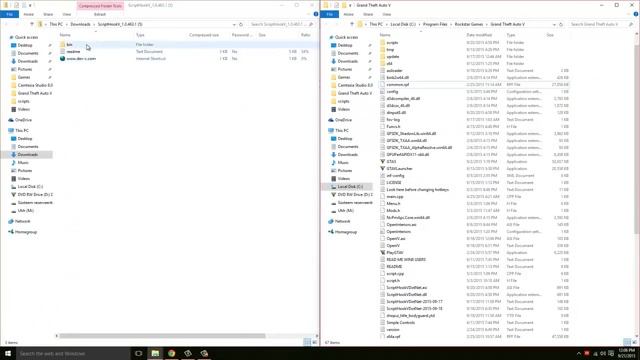Open the Share tab in Grand Theft Auto V window
The width and height of the screenshot is (640, 360).
click(x=368, y=14)
